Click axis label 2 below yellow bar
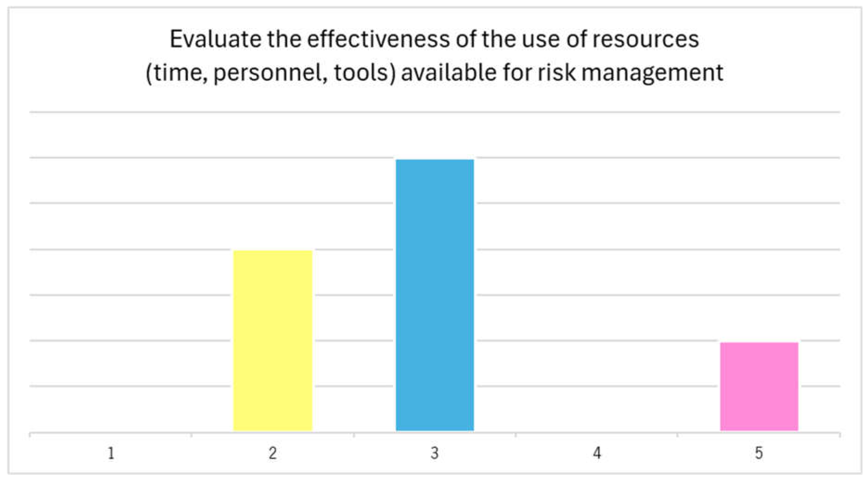The image size is (868, 482). 273,453
